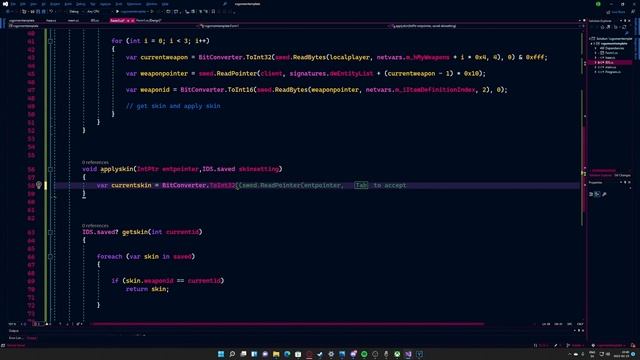The image size is (640, 360).
Task: Click the Solution Explorer home toolbar icon
Action: pos(602,27)
